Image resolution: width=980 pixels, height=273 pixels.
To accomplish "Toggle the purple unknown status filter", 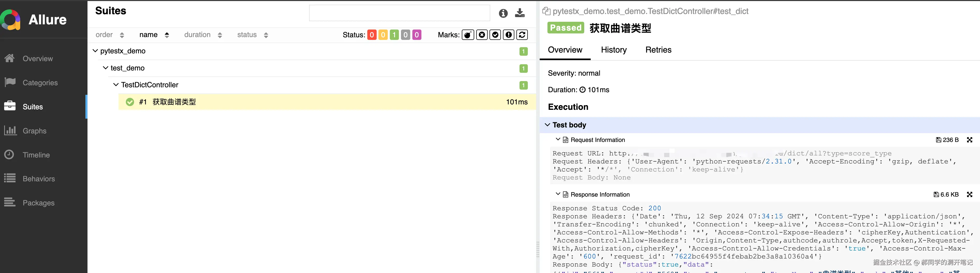I will [x=417, y=35].
